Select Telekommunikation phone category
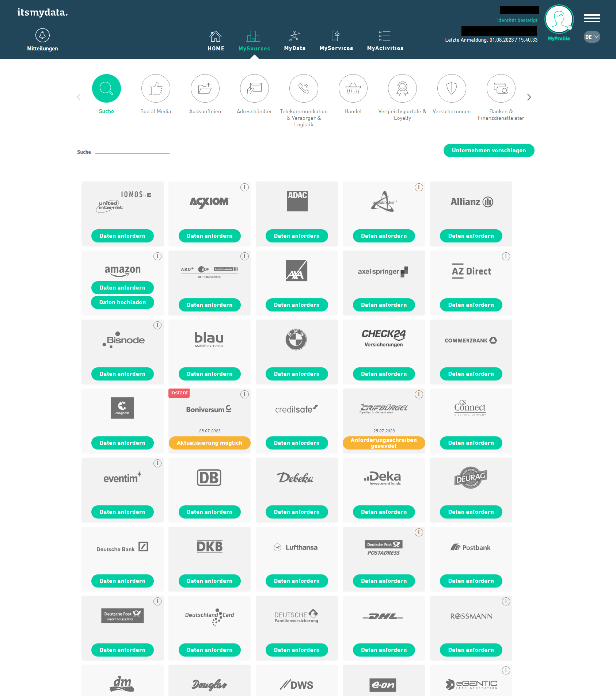616x696 pixels. click(304, 88)
